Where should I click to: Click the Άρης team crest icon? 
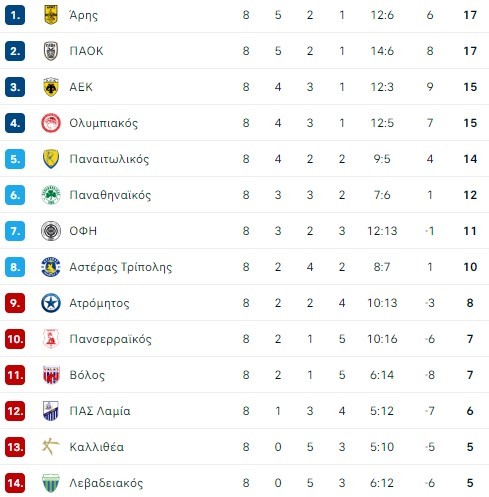point(51,15)
